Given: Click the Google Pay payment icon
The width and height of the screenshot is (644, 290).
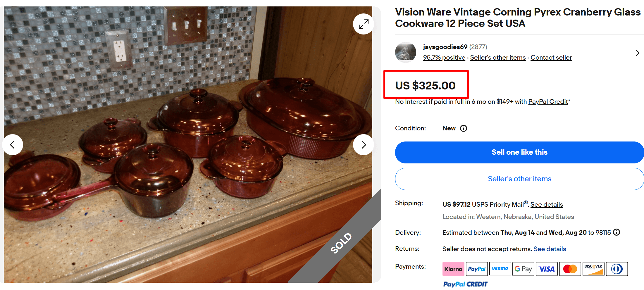Looking at the screenshot, I should 523,269.
